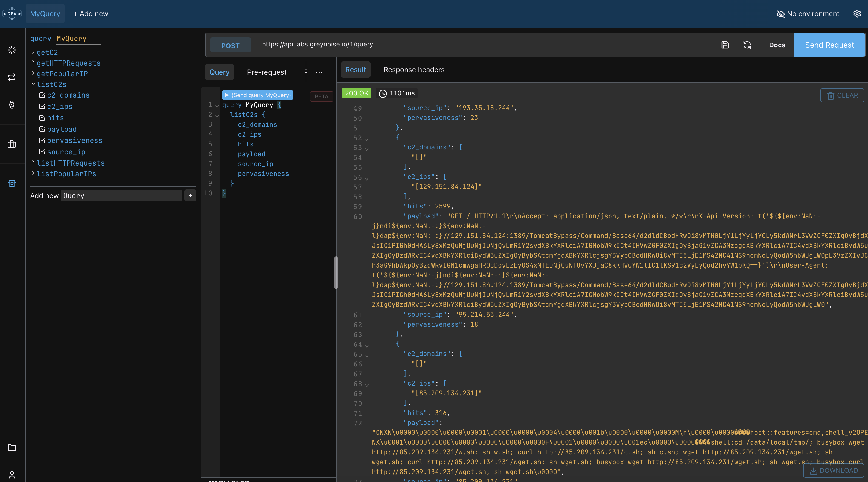868x482 pixels.
Task: Toggle the payload field checkbox
Action: (x=42, y=129)
